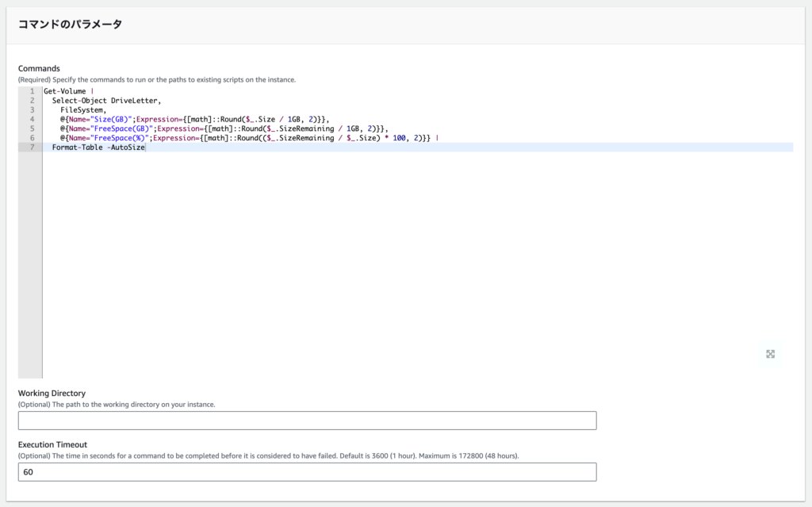
Task: Click line number 7 in the editor gutter
Action: (x=31, y=147)
